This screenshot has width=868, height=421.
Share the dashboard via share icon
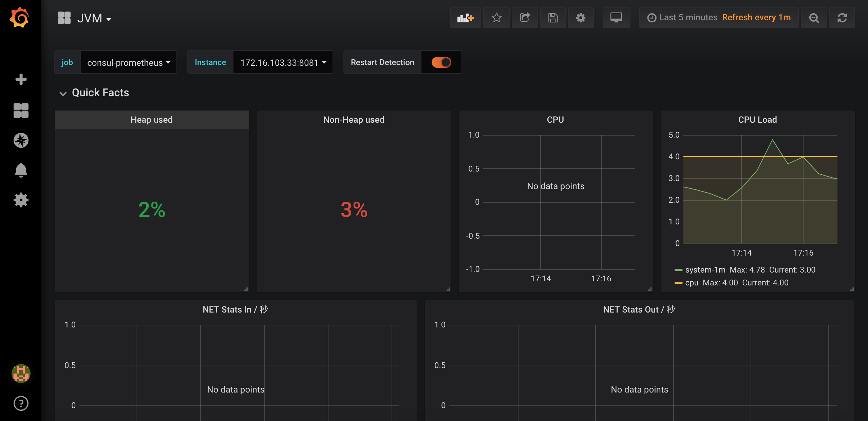point(525,18)
